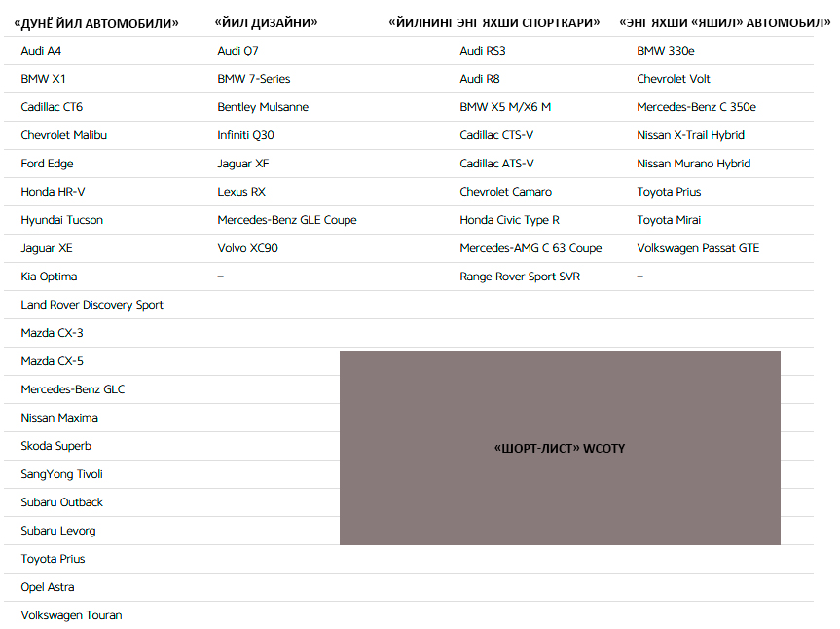Screen dimensions: 840x629
Task: Click BMW X5 M/X6 M
Action: point(505,107)
